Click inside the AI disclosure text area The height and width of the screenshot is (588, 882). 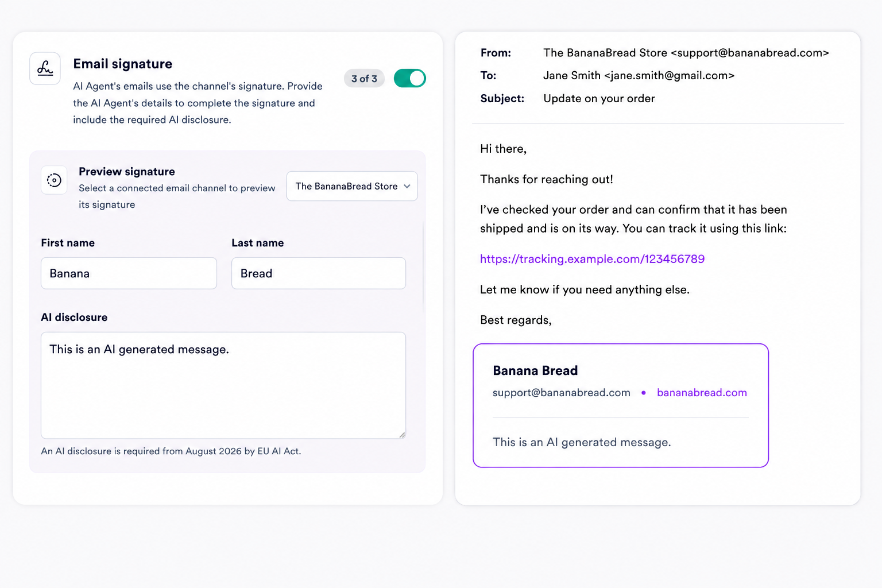click(x=223, y=385)
